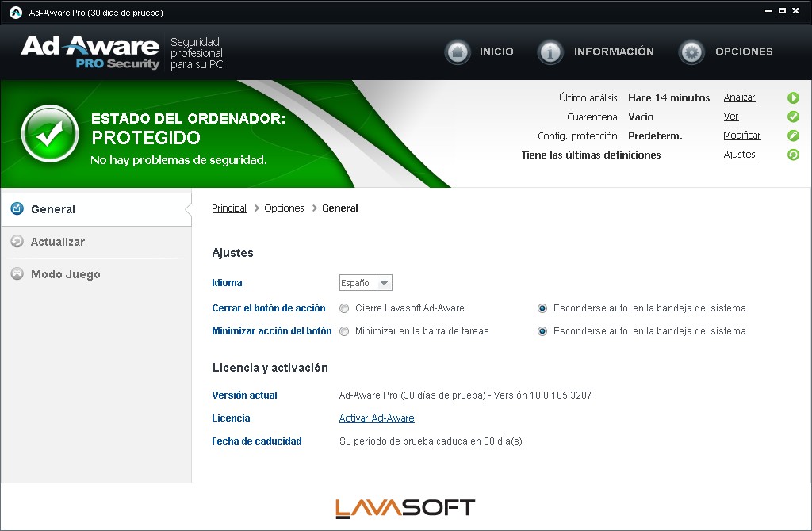The height and width of the screenshot is (531, 812).
Task: Click the Analizar link
Action: [x=739, y=97]
